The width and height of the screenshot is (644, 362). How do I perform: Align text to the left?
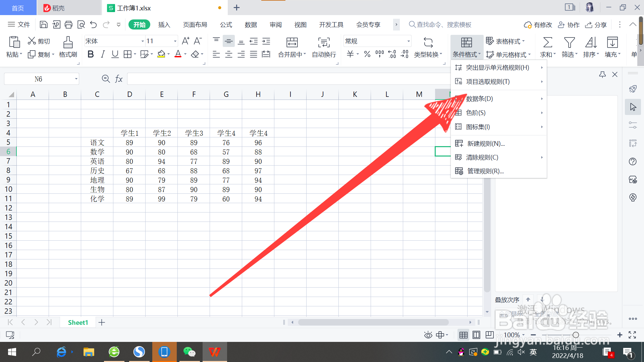216,54
